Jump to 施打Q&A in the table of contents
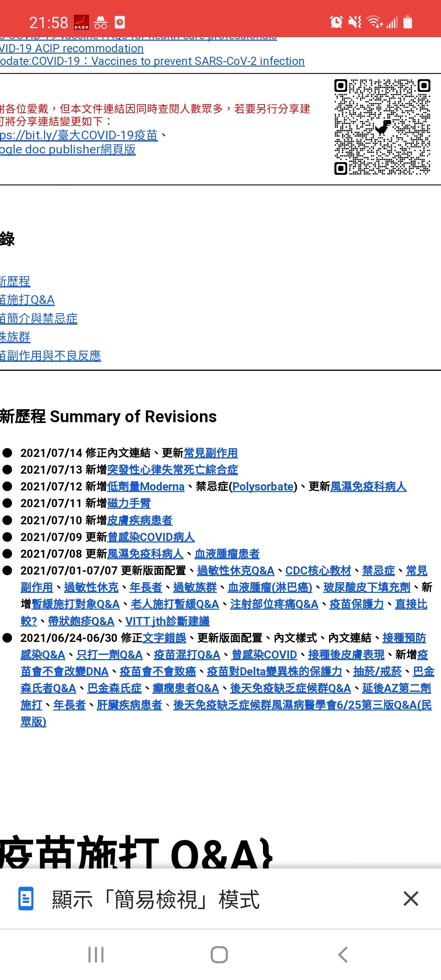Screen dimensions: 441x980 tap(27, 300)
